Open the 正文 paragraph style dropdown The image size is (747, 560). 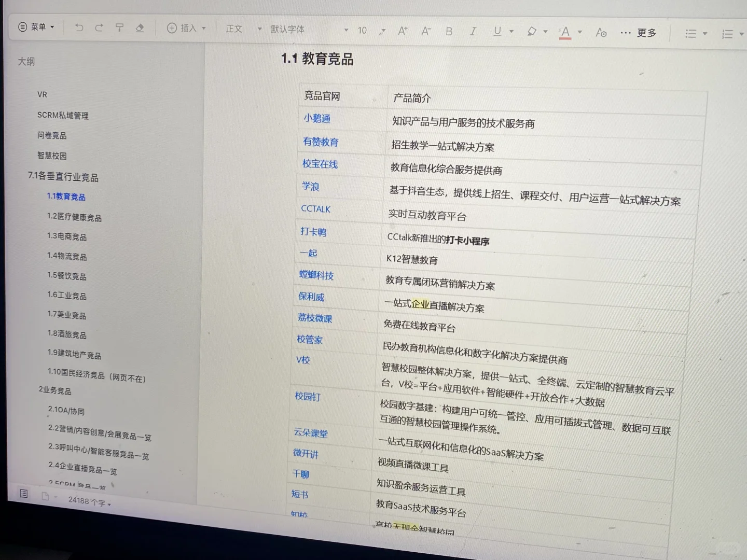coord(234,29)
